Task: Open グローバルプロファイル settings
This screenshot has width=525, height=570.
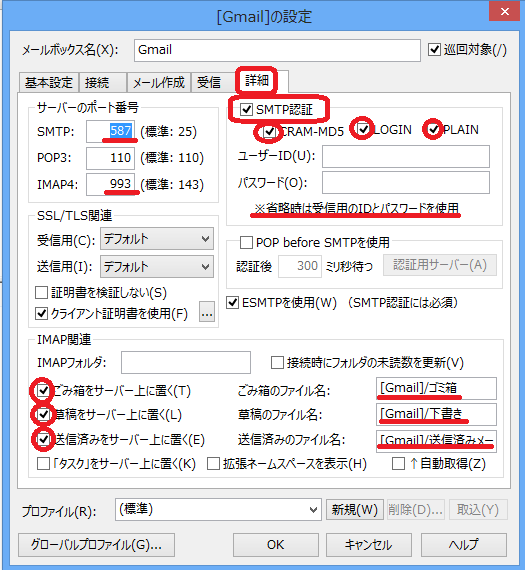Action: [x=96, y=545]
